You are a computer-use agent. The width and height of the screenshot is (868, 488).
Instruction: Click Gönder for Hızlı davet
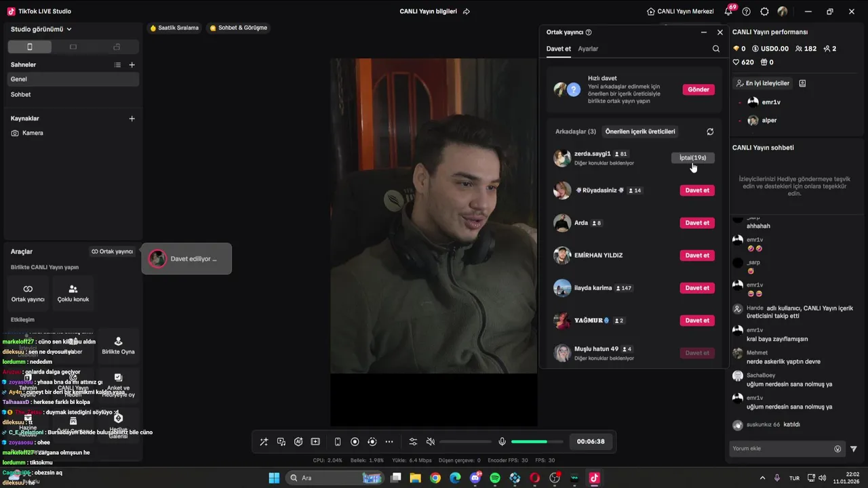(x=698, y=89)
